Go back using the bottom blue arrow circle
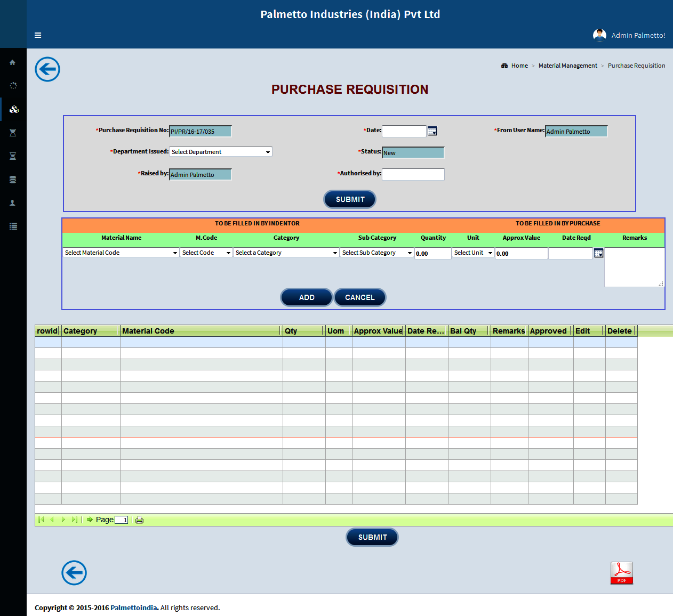This screenshot has height=616, width=673. 74,573
